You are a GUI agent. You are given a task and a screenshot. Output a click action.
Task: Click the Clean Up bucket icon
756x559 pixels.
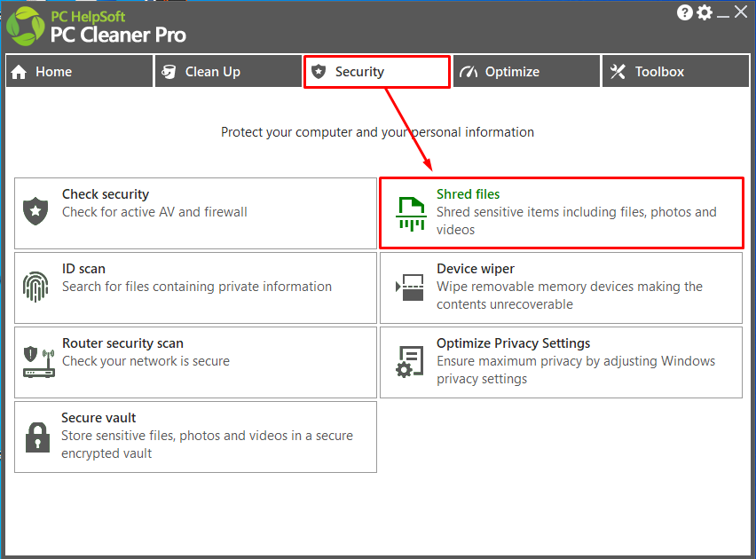pos(169,72)
